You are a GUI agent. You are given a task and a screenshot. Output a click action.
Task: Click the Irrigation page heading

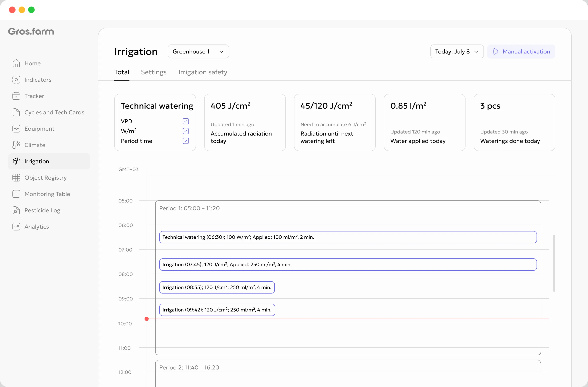point(136,51)
